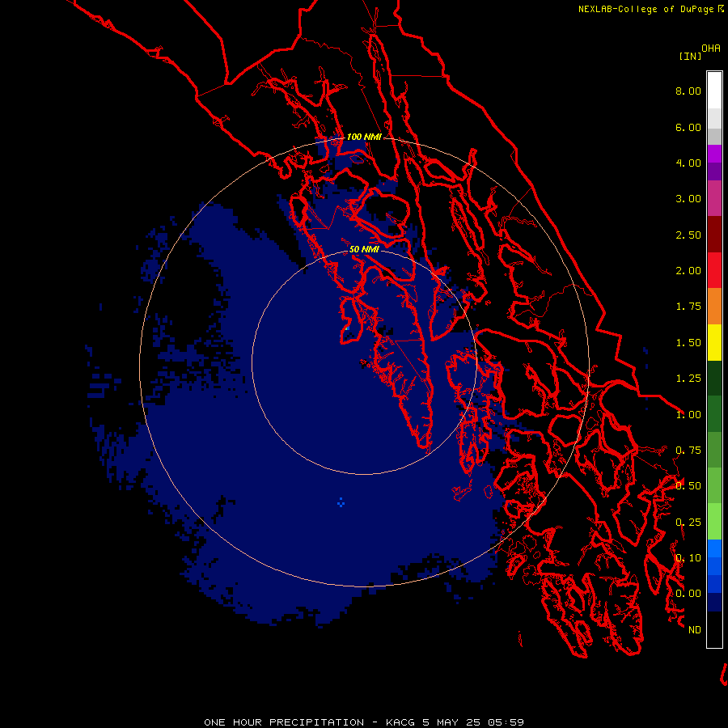The image size is (728, 728).
Task: Pick the white swatch in color scale
Action: coord(714,91)
